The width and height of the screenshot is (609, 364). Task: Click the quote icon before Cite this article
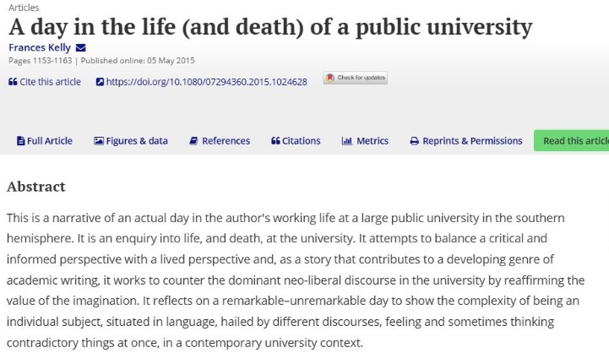[x=13, y=82]
